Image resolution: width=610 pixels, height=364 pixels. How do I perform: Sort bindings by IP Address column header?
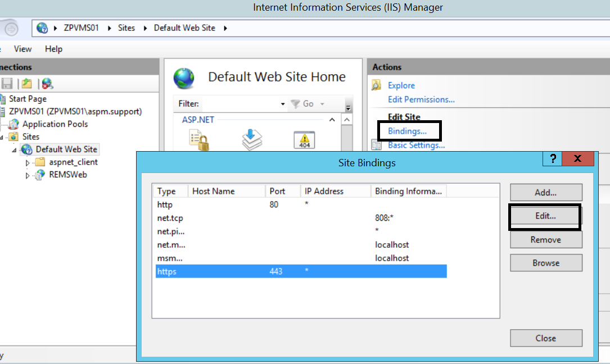(x=335, y=191)
